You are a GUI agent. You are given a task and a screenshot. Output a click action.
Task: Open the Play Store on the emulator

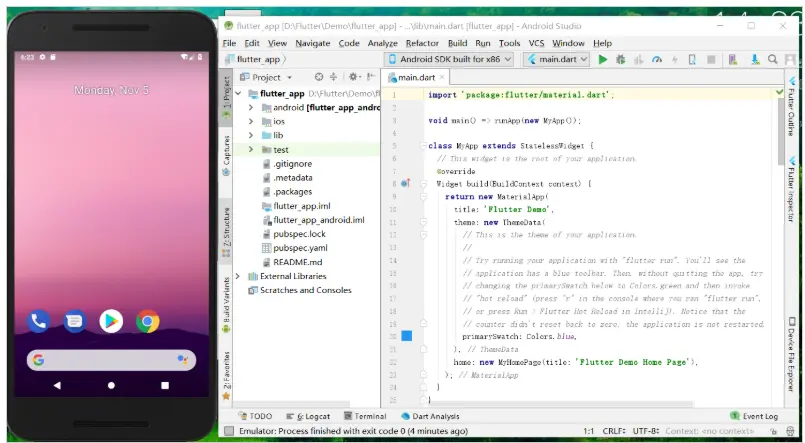click(x=111, y=322)
